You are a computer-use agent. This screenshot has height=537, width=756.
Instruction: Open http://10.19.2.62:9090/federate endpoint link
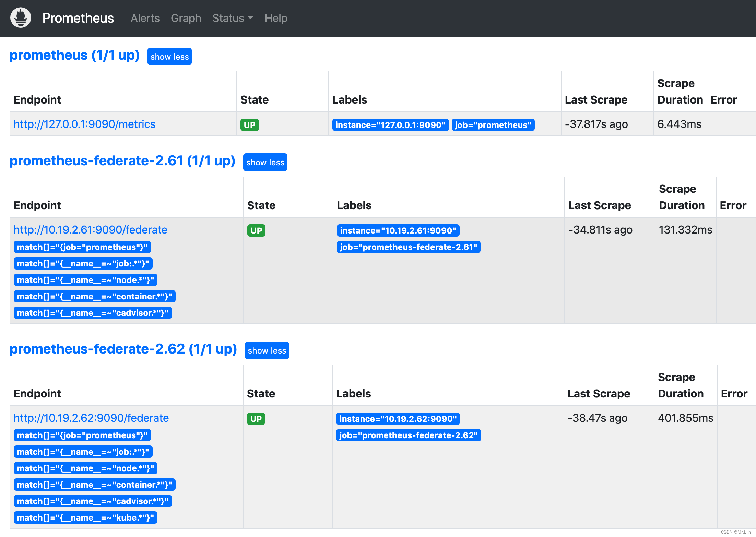pos(91,418)
